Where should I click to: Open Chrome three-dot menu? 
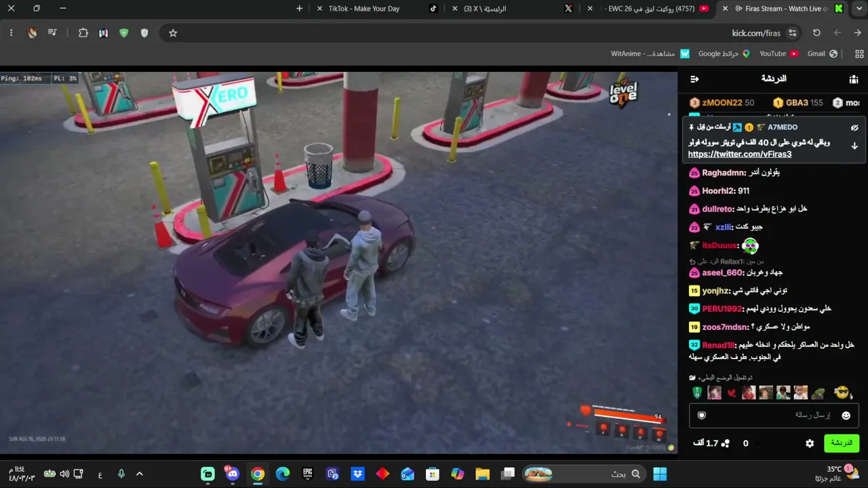click(x=11, y=33)
